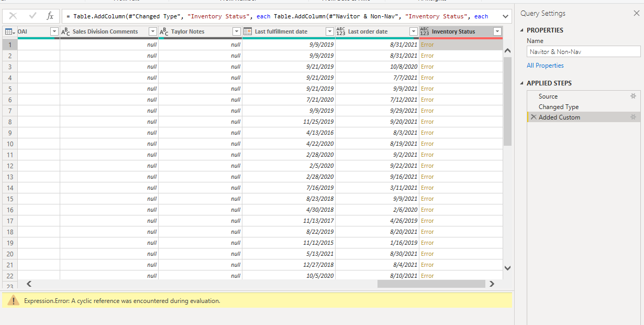Click Error cell in row 12
The height and width of the screenshot is (325, 644).
(x=461, y=166)
